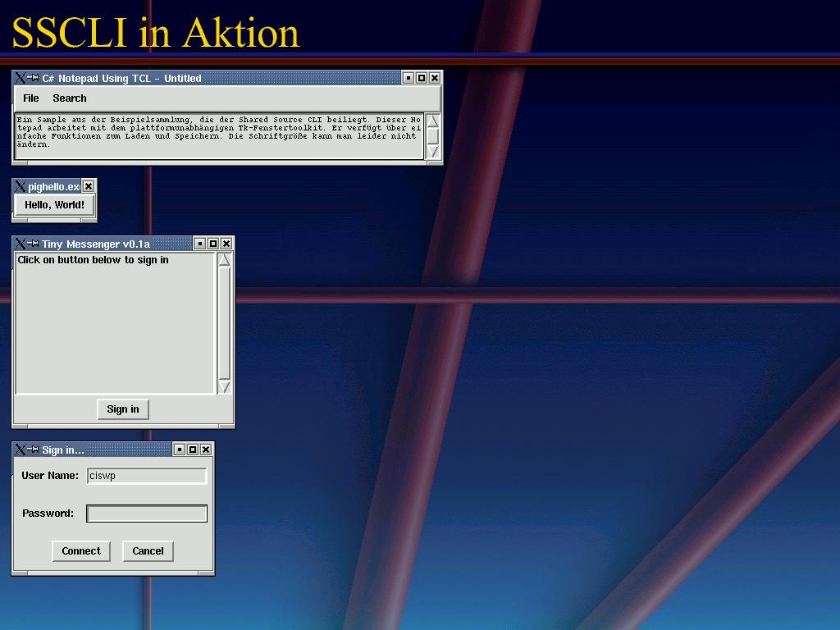Close the Tiny Messenger window
Image resolution: width=840 pixels, height=630 pixels.
tap(226, 244)
